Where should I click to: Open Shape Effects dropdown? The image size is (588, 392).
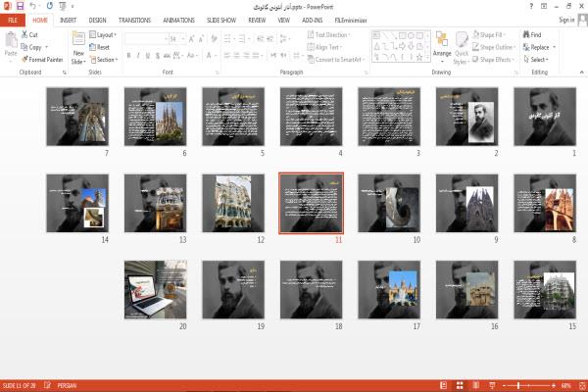[x=493, y=59]
